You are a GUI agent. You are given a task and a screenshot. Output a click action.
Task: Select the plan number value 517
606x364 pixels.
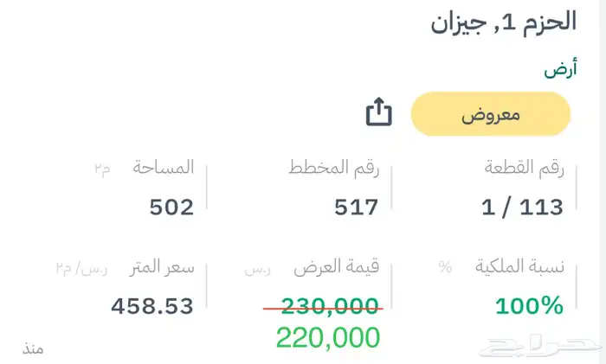click(356, 207)
